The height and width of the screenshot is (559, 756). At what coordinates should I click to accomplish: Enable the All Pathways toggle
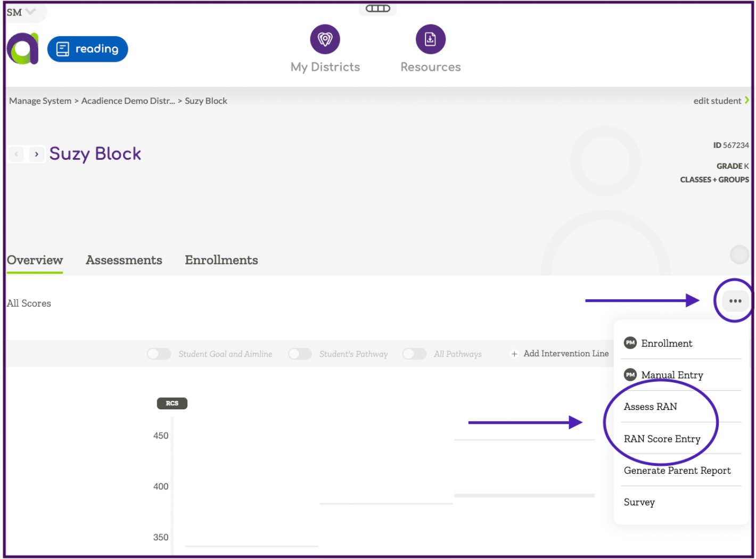coord(414,354)
